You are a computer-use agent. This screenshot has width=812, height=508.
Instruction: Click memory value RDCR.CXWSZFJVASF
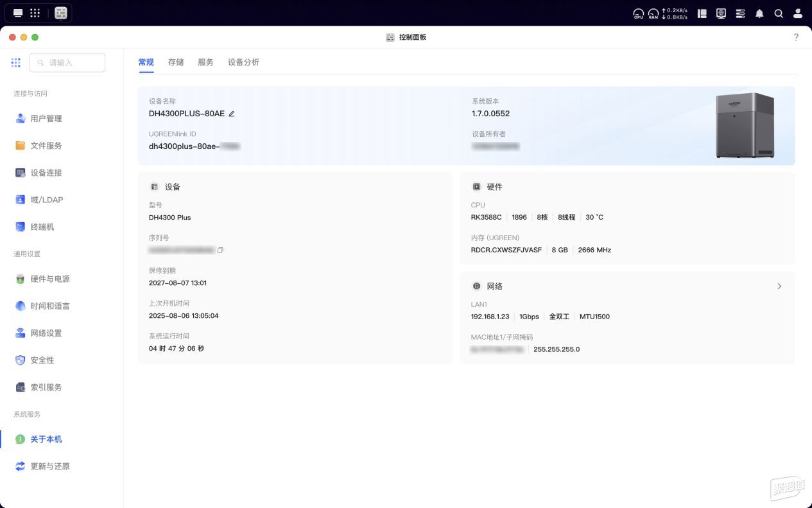pos(506,250)
